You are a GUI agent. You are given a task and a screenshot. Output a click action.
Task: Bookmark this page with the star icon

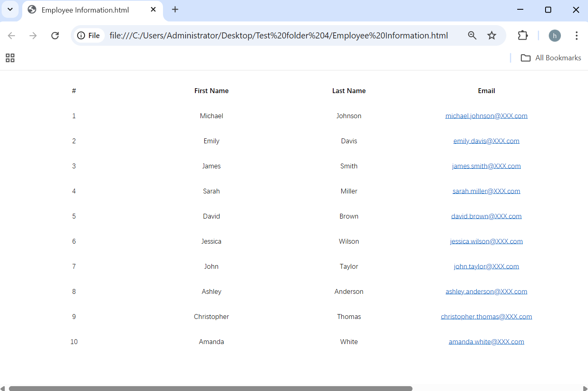(491, 36)
